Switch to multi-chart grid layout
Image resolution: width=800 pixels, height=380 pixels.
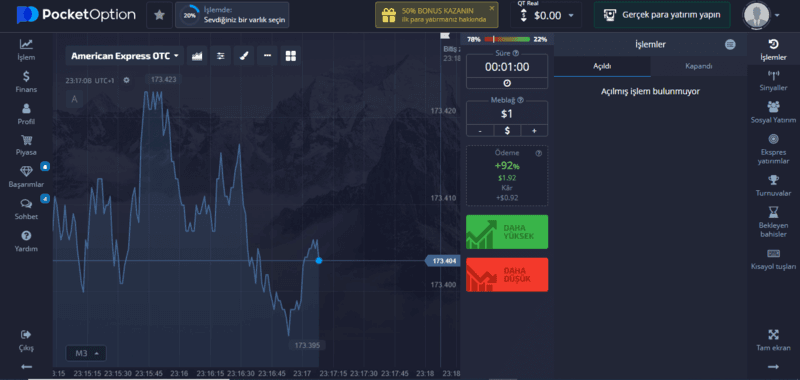point(291,56)
